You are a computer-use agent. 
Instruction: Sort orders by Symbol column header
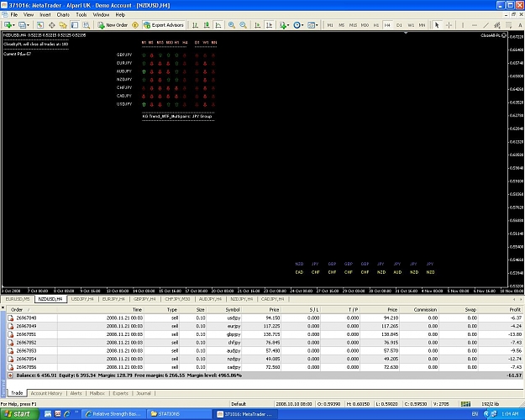(x=233, y=309)
